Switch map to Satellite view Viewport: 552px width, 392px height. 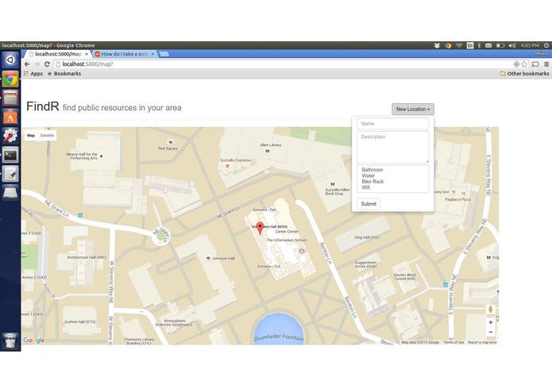click(47, 136)
